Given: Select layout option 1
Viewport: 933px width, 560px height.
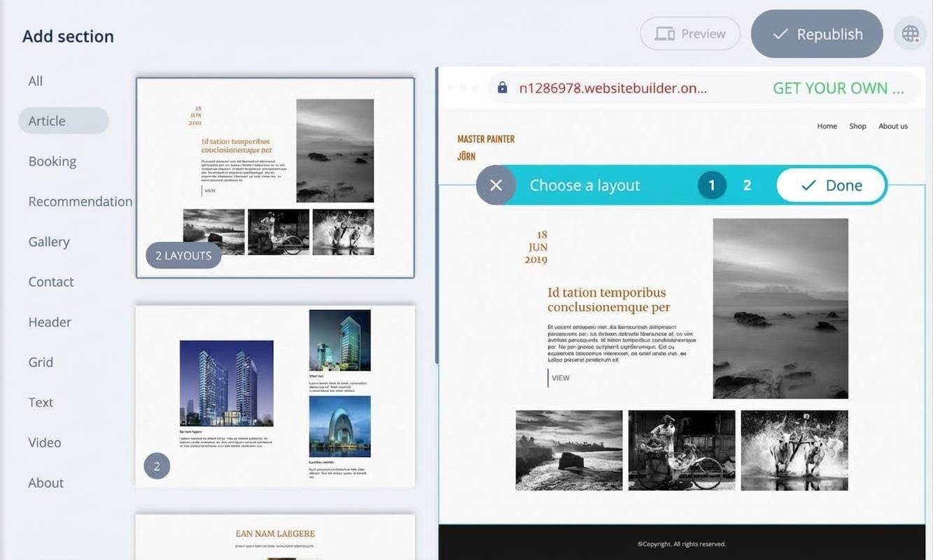Looking at the screenshot, I should [712, 185].
